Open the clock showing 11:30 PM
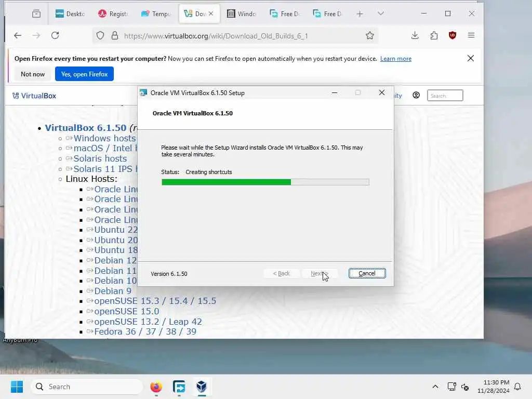Image resolution: width=532 pixels, height=399 pixels. point(494,387)
